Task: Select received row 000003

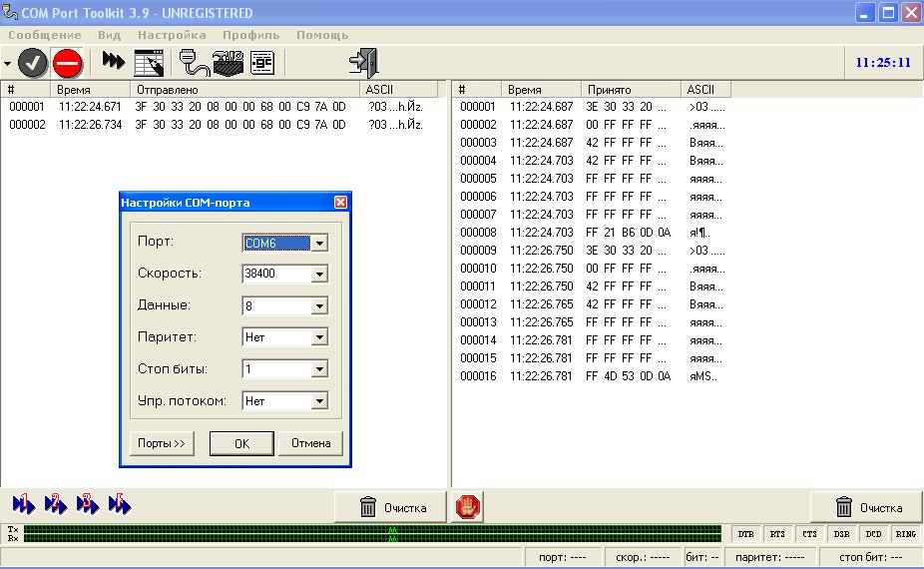Action: pyautogui.click(x=593, y=143)
